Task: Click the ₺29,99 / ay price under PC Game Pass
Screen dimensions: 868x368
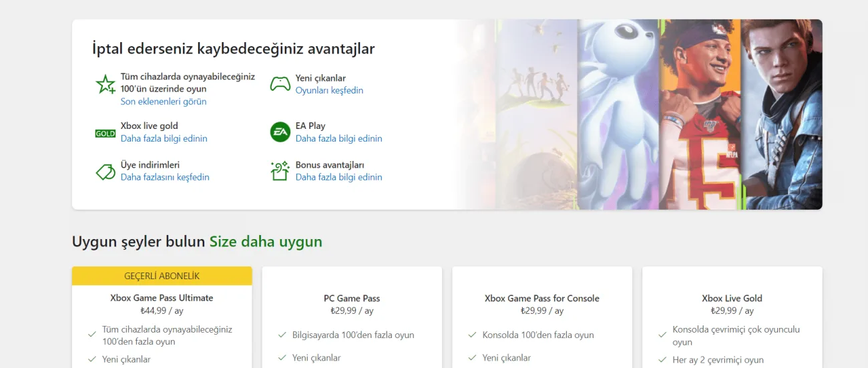Action: (352, 311)
